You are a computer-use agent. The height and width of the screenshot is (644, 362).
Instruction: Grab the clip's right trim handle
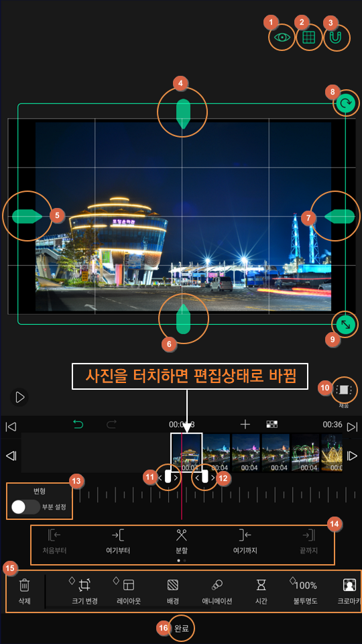point(205,477)
